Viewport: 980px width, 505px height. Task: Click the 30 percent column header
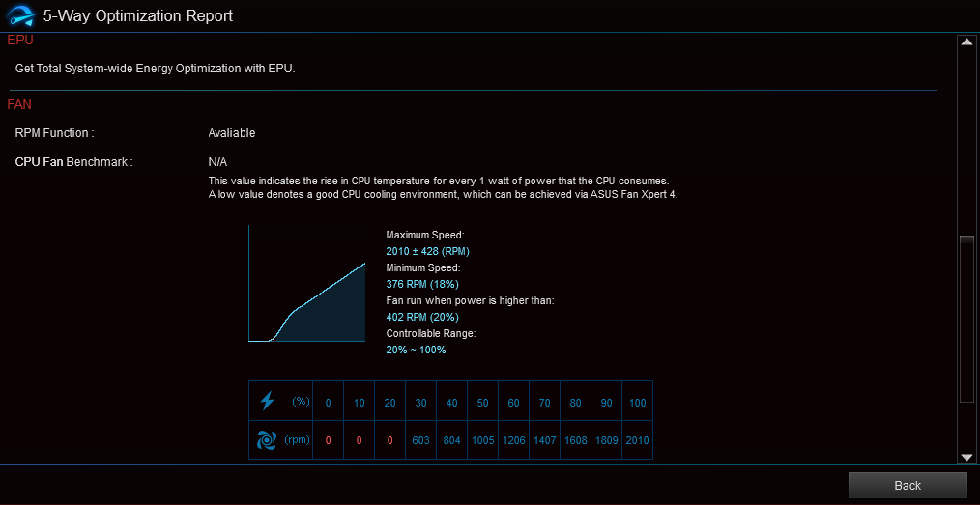[x=420, y=403]
